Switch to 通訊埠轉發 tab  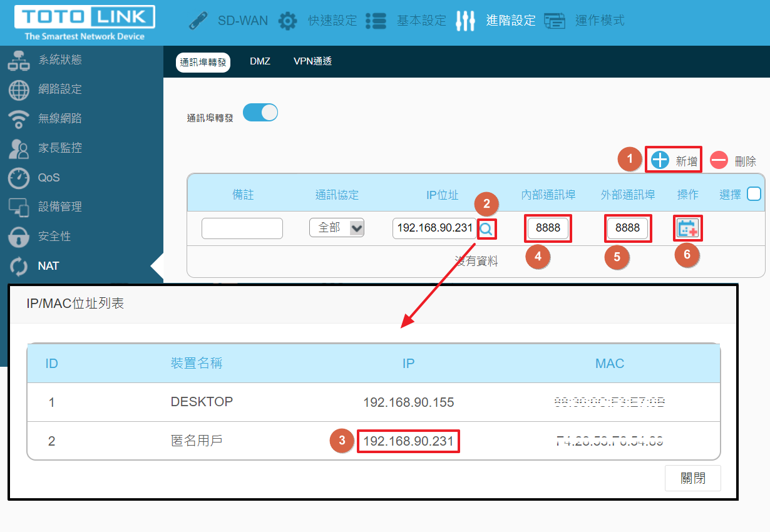(x=203, y=62)
